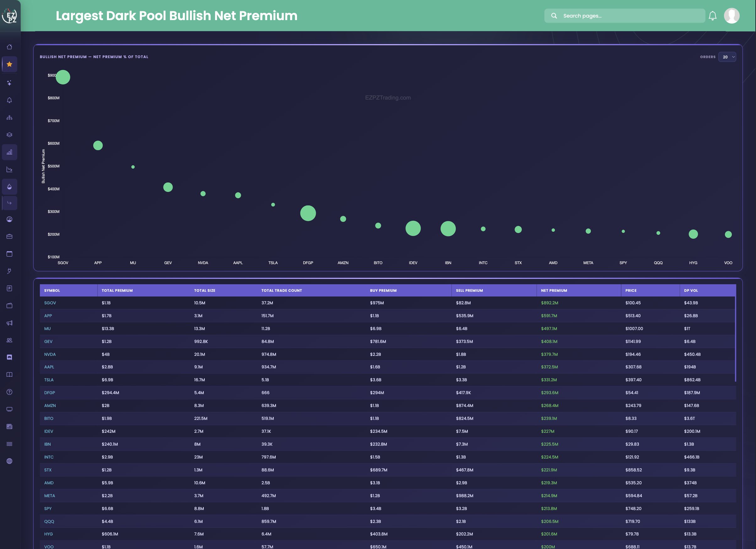The height and width of the screenshot is (549, 756).
Task: Sort table by Sell Premium column
Action: coord(469,291)
